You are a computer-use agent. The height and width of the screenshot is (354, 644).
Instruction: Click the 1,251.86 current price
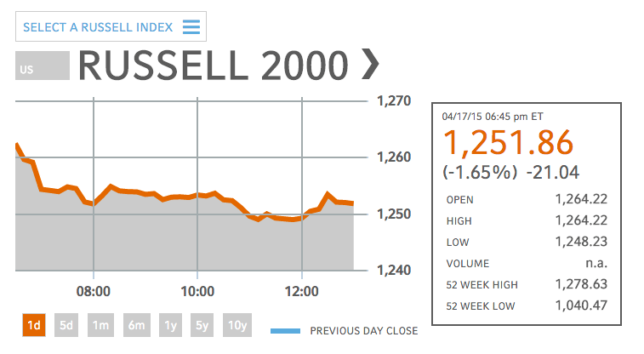tap(509, 143)
